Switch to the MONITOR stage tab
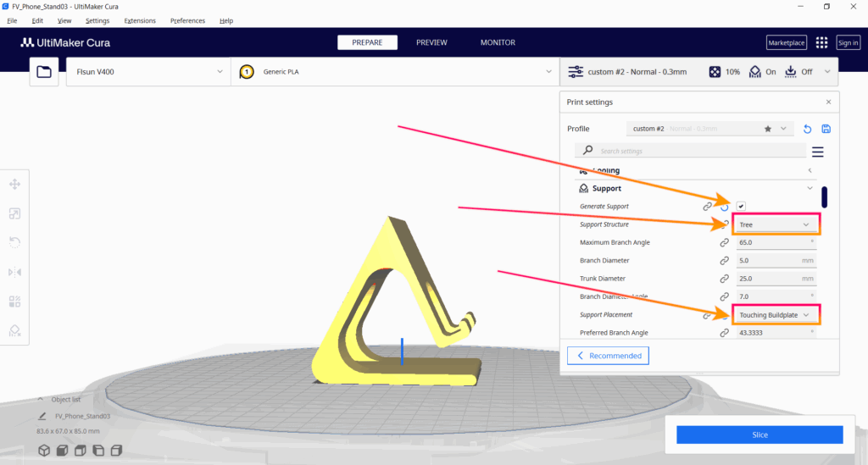This screenshot has width=868, height=465. coord(498,42)
